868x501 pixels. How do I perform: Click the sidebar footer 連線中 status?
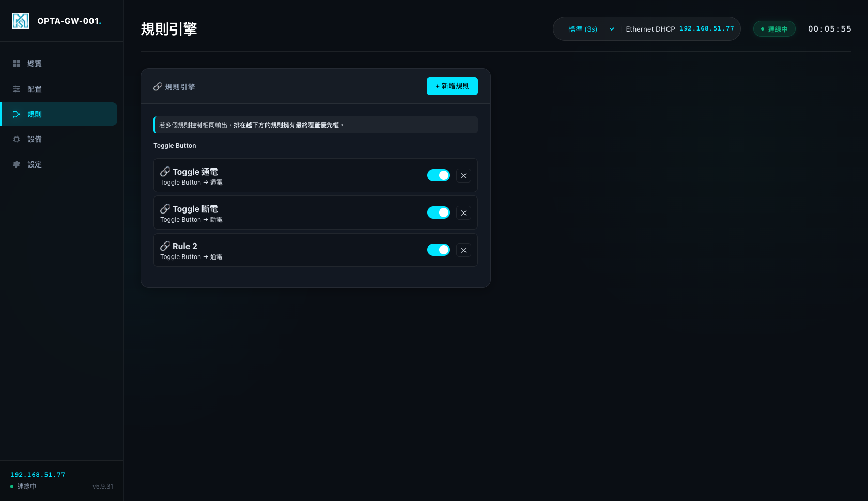23,487
